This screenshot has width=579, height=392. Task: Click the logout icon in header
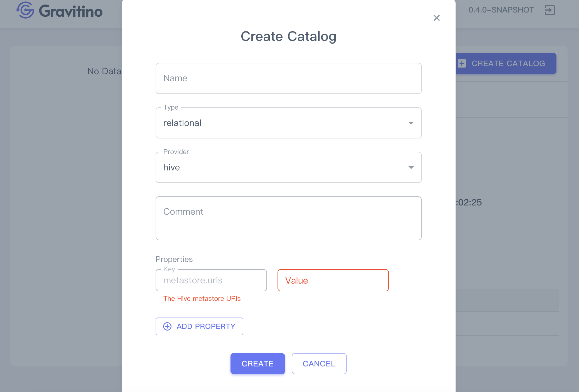pos(549,10)
